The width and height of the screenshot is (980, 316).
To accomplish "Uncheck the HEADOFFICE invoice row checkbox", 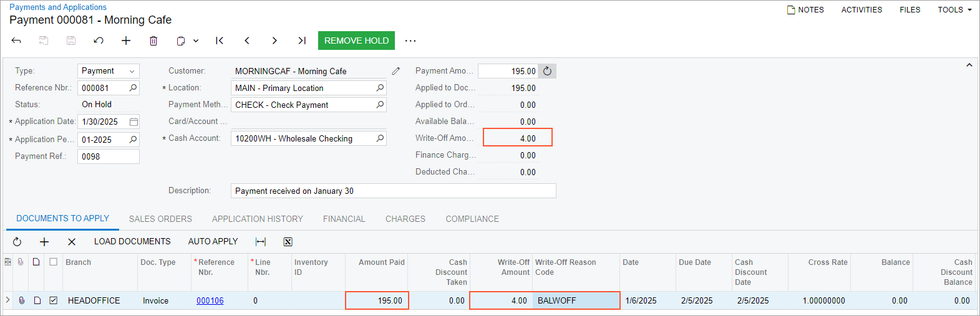I will [54, 300].
